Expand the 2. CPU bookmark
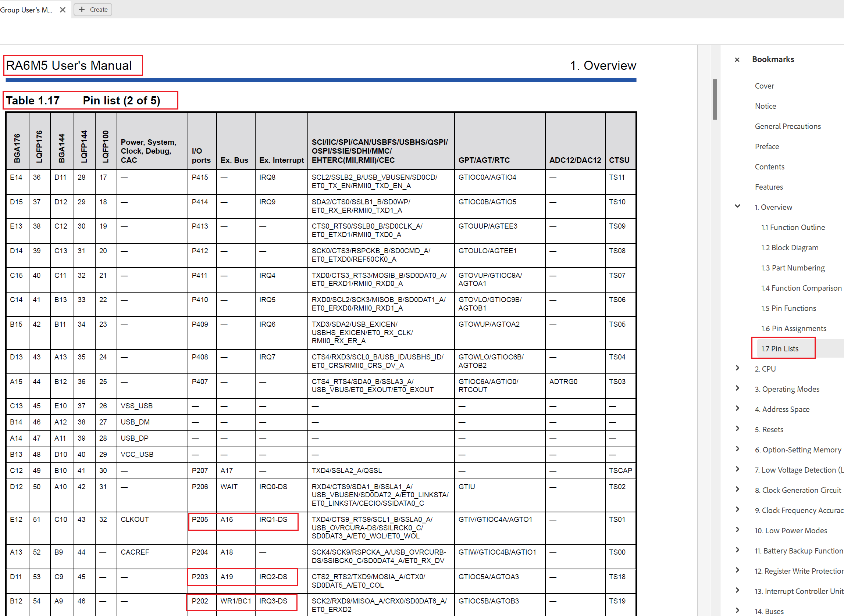This screenshot has height=616, width=844. pos(737,368)
